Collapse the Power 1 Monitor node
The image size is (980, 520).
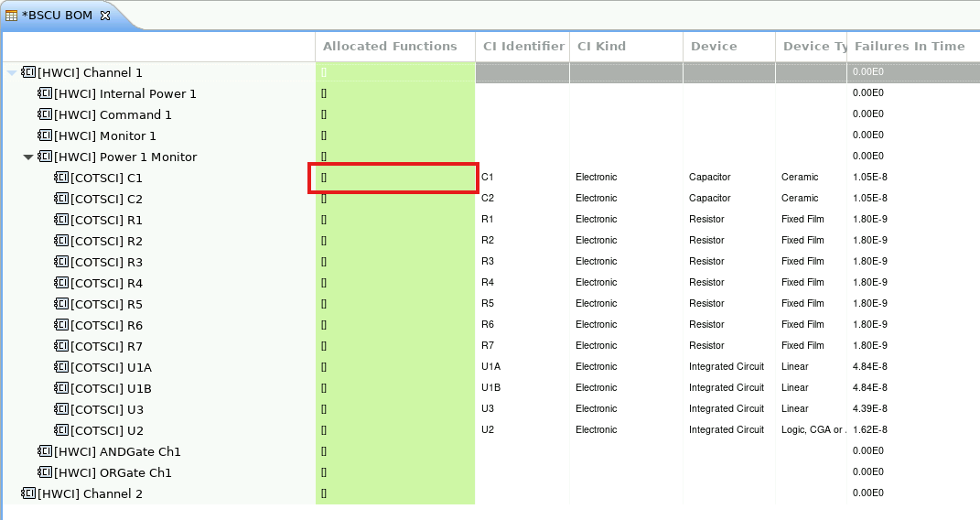point(27,157)
